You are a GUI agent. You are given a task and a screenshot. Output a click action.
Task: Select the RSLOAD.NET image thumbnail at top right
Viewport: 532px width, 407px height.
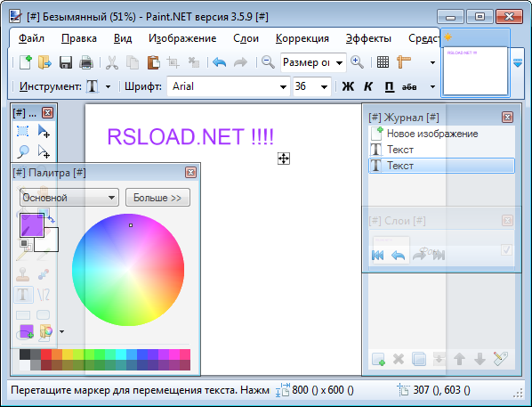tap(475, 71)
